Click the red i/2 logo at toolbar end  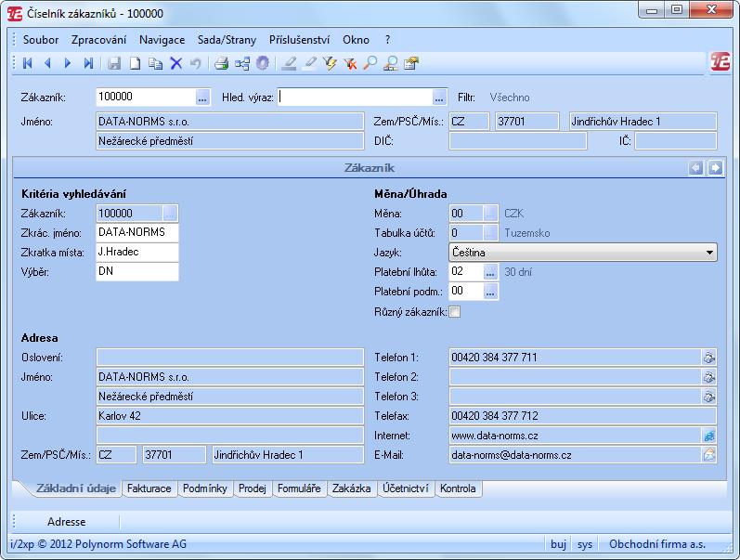[721, 62]
